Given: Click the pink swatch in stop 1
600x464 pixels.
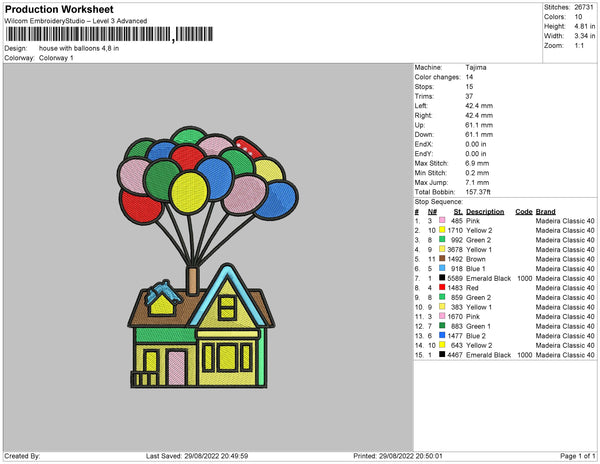Looking at the screenshot, I should coord(442,220).
